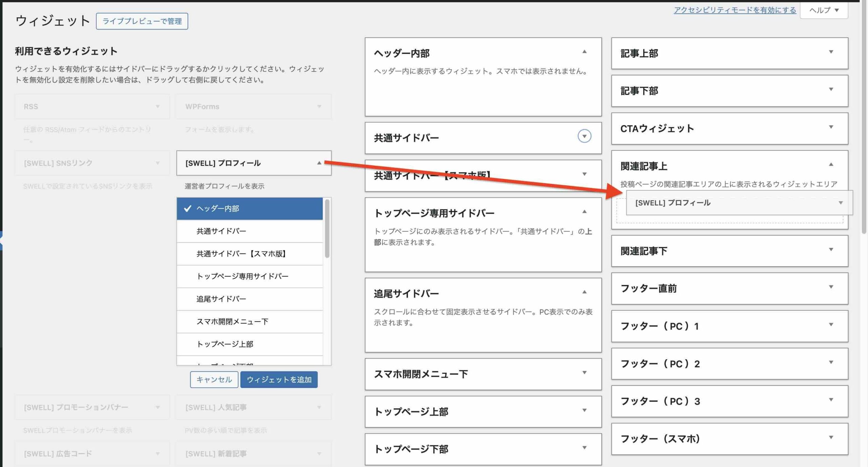
Task: Click the フッター直前 area title
Action: pyautogui.click(x=648, y=288)
